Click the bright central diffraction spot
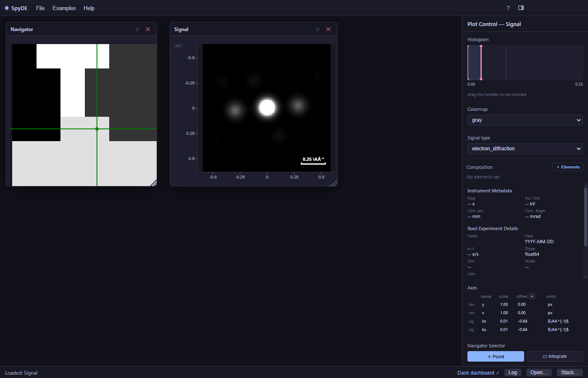This screenshot has width=588, height=378. click(x=267, y=108)
